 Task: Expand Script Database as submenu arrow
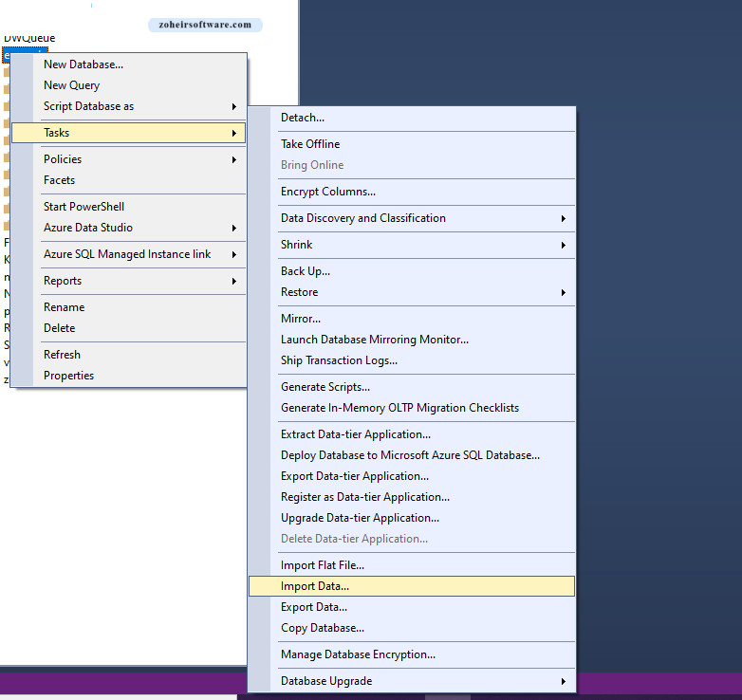233,106
